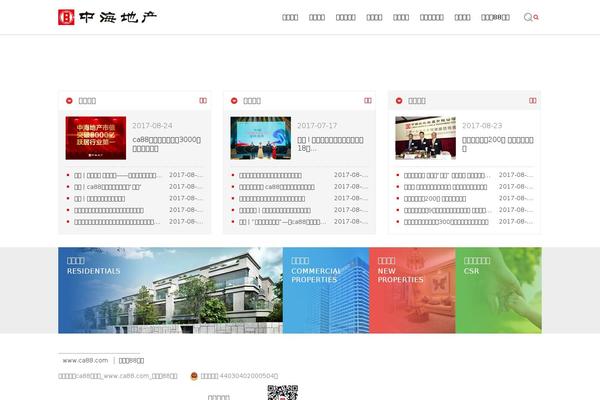This screenshot has width=600, height=400.
Task: Click red circle icon in the 2017-08-24 panel header
Action: click(69, 101)
